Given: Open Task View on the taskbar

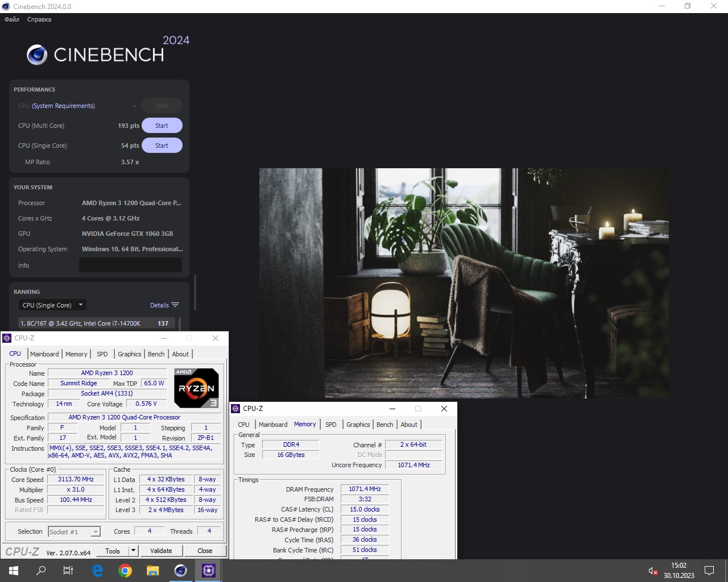Looking at the screenshot, I should click(x=68, y=571).
